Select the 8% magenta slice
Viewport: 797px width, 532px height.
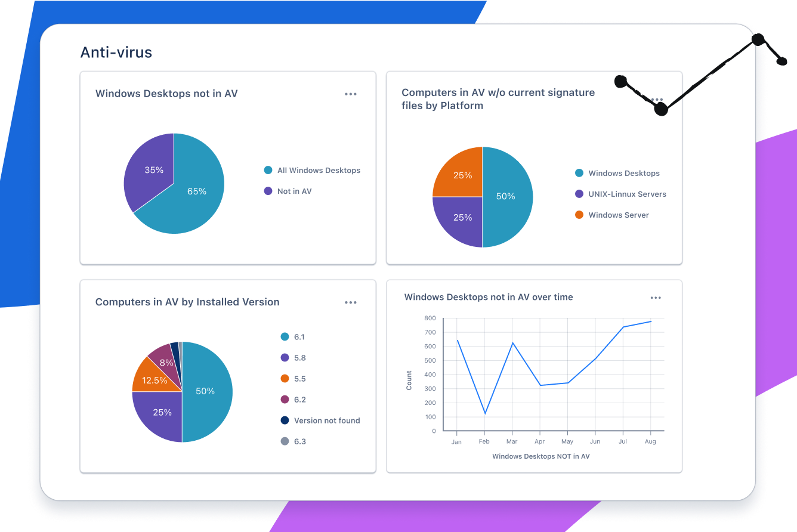pos(166,363)
